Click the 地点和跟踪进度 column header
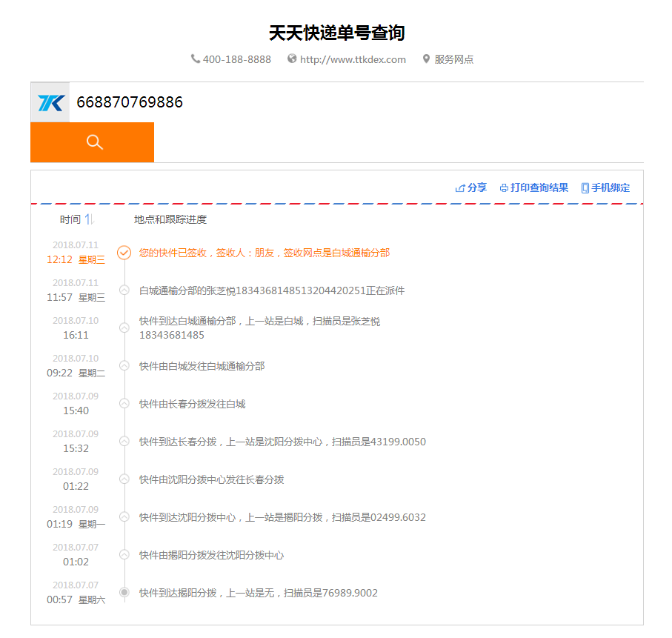The height and width of the screenshot is (638, 672). point(170,219)
